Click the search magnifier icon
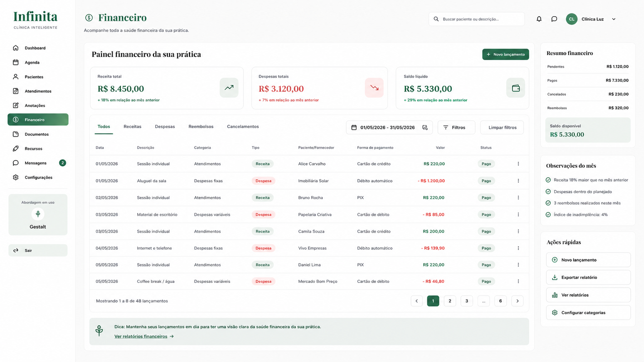Screen dimensions: 644x362 point(436,19)
